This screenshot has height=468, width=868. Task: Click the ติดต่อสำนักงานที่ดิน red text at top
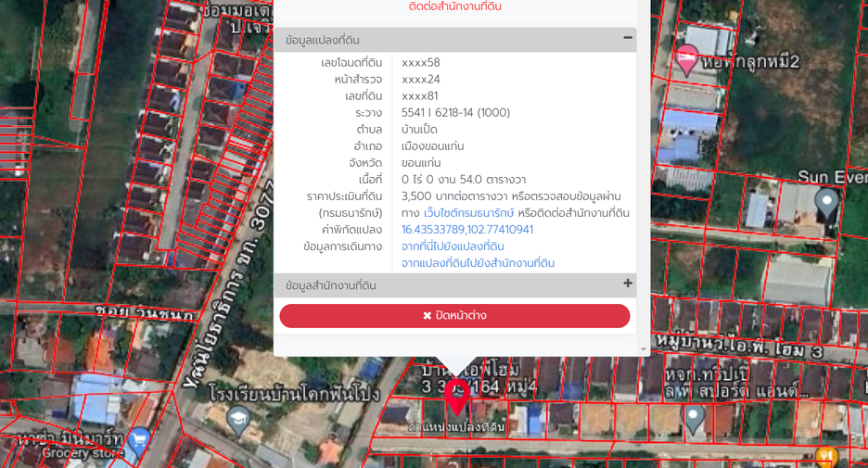click(x=454, y=6)
